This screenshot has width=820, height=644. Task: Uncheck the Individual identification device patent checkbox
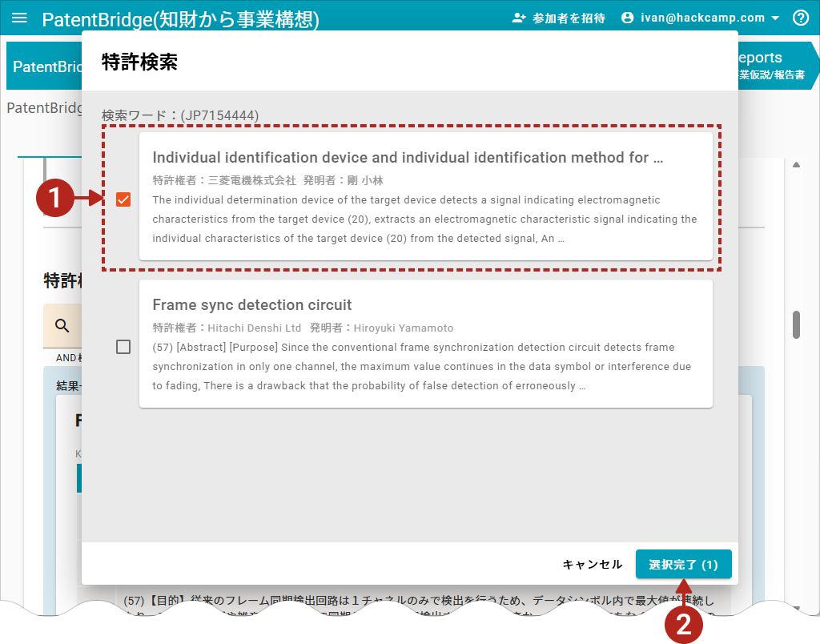123,199
